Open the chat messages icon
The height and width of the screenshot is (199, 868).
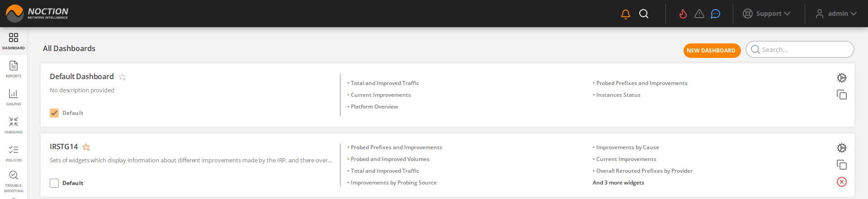715,14
